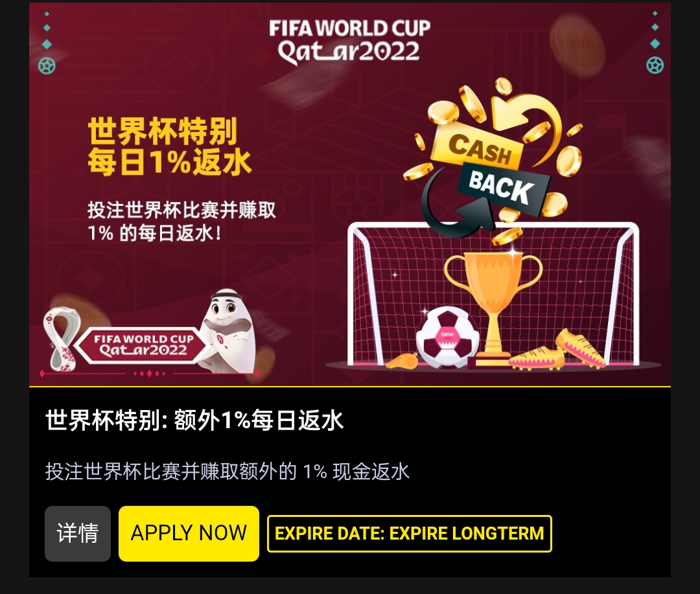The width and height of the screenshot is (700, 594).
Task: Click the FIFA World Cup Qatar2022 ribbon badge
Action: (142, 345)
